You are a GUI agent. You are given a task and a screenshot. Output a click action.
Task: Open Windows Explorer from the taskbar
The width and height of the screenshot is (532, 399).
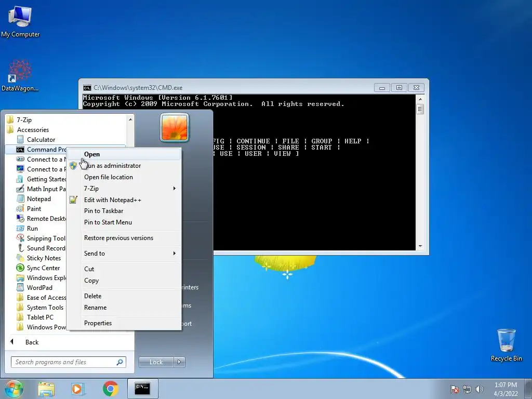pyautogui.click(x=46, y=389)
